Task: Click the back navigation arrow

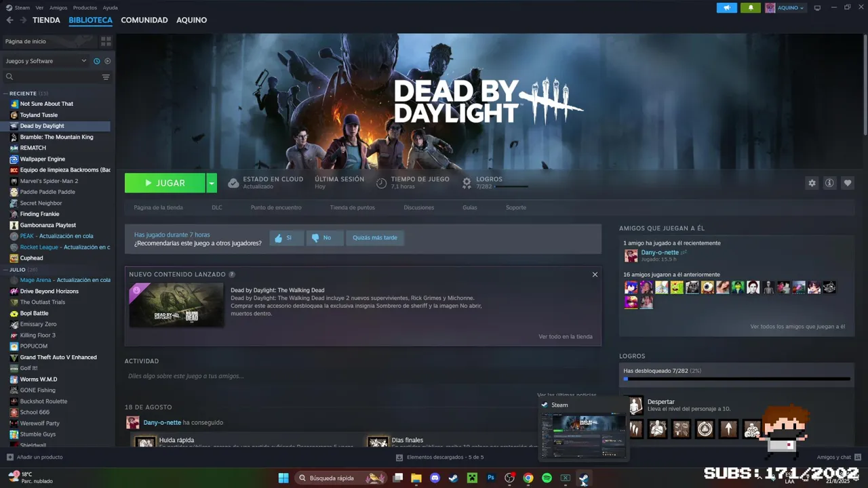Action: (9, 20)
